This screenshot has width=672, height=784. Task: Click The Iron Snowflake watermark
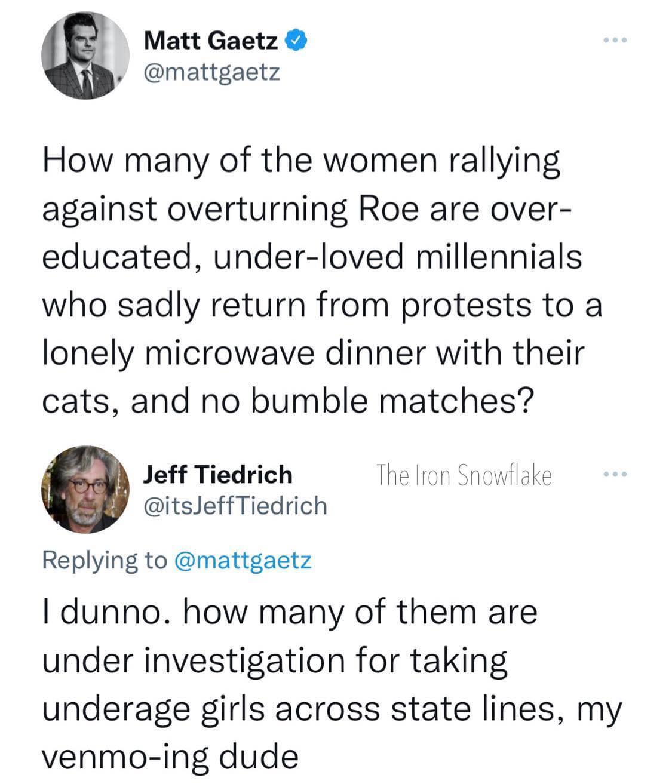pyautogui.click(x=464, y=475)
